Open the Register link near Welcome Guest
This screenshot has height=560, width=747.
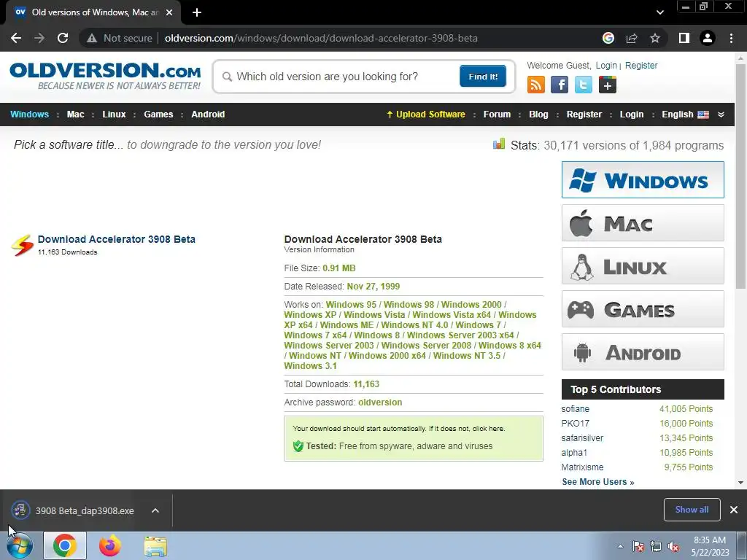pyautogui.click(x=641, y=65)
